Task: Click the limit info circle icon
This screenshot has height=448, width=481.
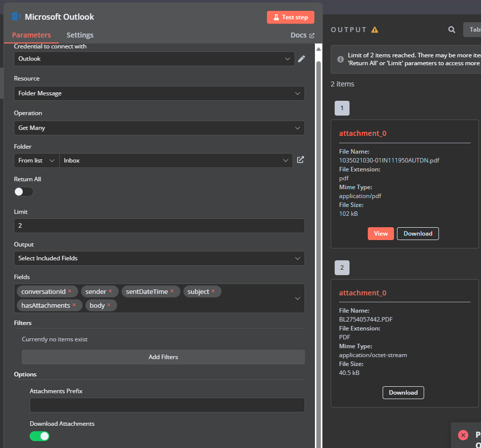Action: coord(341,59)
